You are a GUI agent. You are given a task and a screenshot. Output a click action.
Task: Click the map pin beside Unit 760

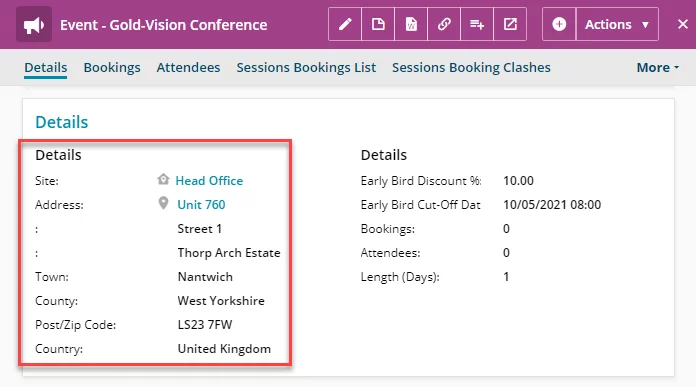coord(163,203)
